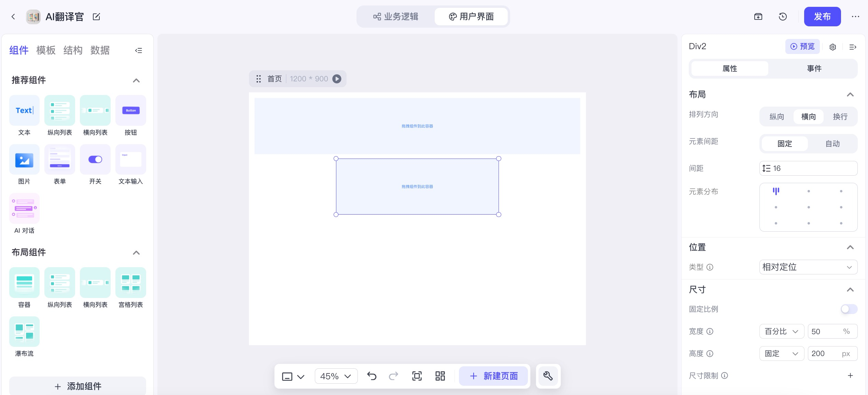This screenshot has width=868, height=395.
Task: Switch to the 事件 tab in right panel
Action: (815, 68)
